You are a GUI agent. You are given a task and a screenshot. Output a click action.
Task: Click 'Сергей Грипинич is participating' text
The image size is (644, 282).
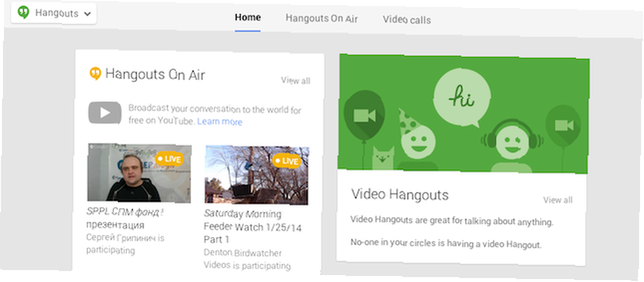click(x=126, y=244)
